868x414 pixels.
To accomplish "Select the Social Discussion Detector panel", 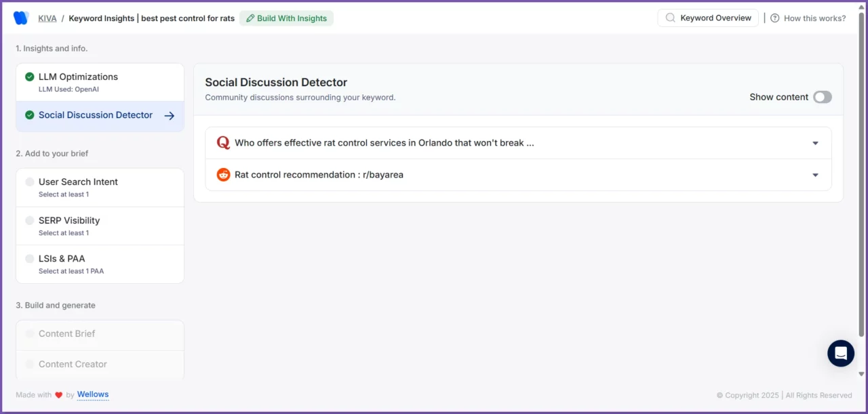I will (x=95, y=115).
